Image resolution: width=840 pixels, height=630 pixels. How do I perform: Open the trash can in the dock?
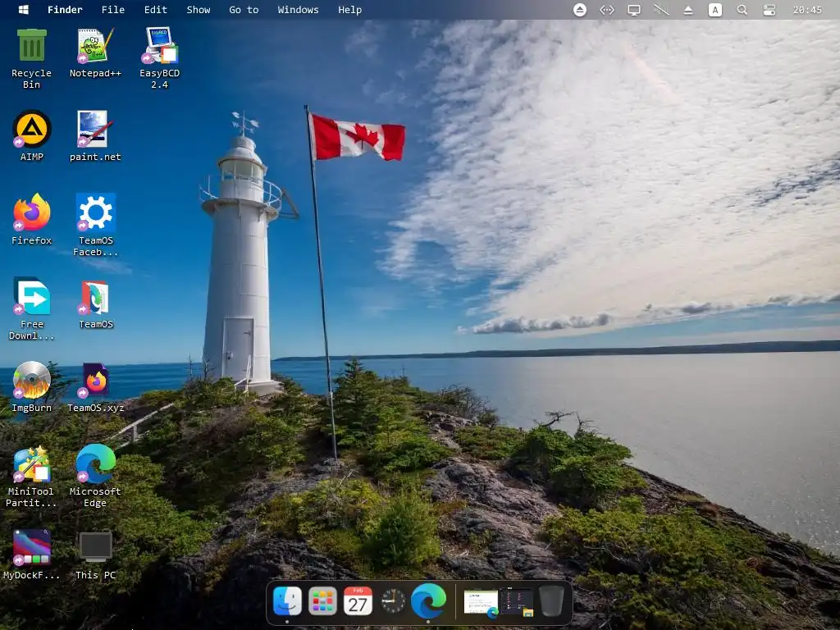click(551, 601)
